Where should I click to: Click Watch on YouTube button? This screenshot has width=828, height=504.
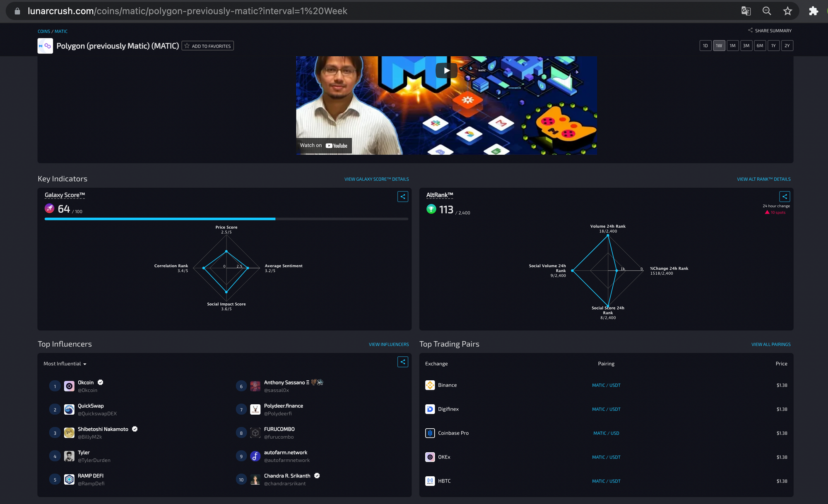pos(324,146)
